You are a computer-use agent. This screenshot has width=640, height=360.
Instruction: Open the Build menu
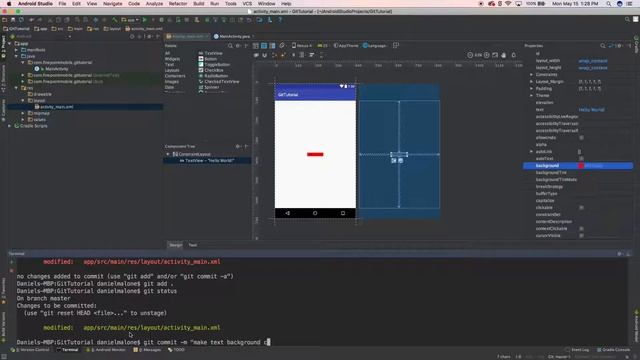pos(199,4)
